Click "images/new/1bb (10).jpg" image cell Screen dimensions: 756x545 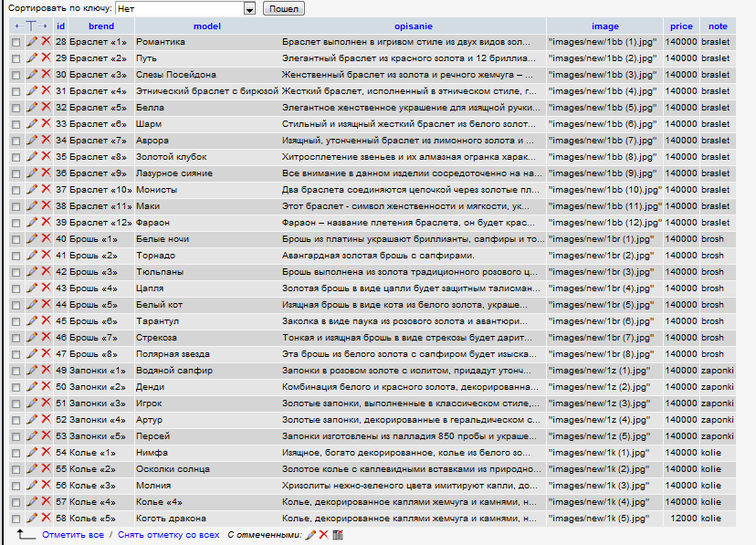[605, 189]
